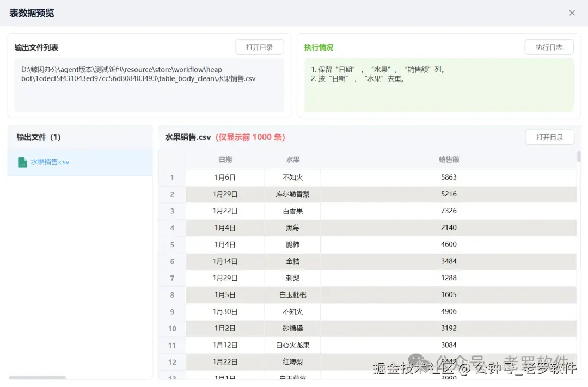
Task: Select the 金桔 cell
Action: 292,261
